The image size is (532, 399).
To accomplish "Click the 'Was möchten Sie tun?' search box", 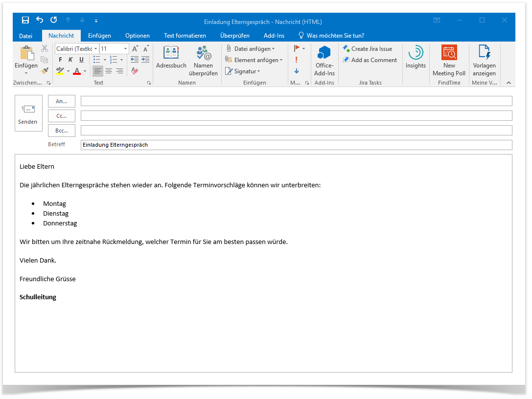I will click(331, 36).
